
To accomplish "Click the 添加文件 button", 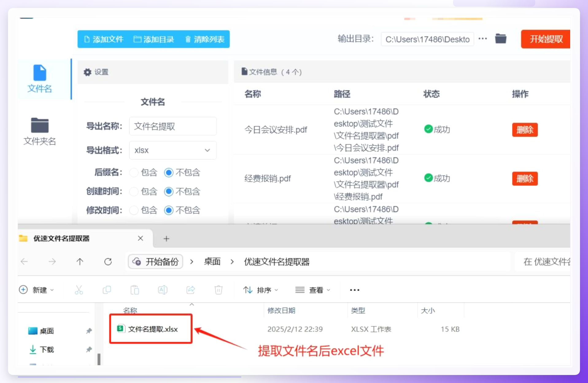I will 103,39.
